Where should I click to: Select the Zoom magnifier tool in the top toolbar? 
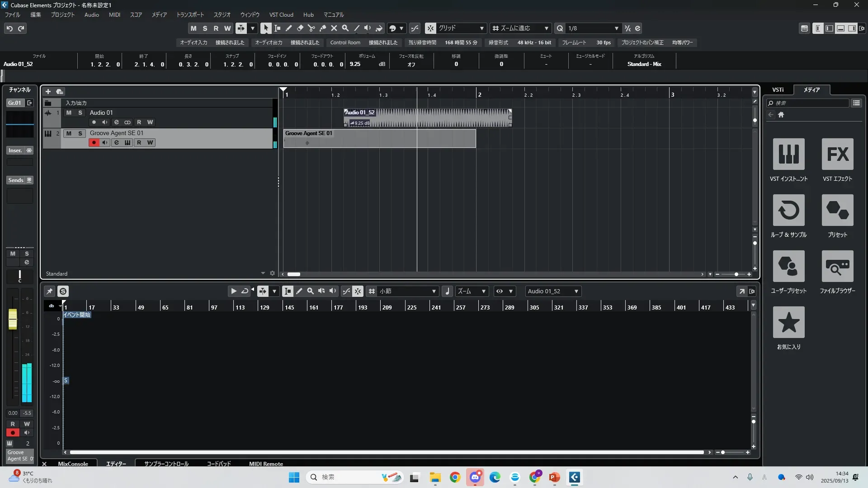pos(345,28)
